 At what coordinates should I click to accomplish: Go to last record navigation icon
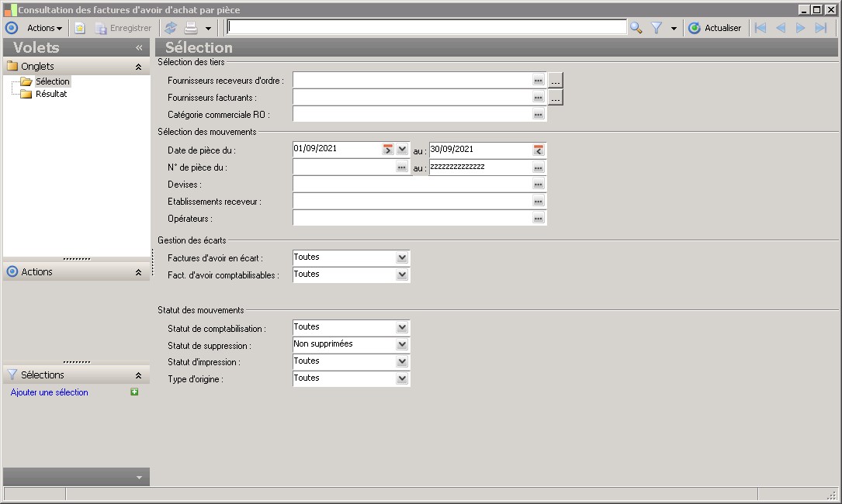pyautogui.click(x=820, y=28)
